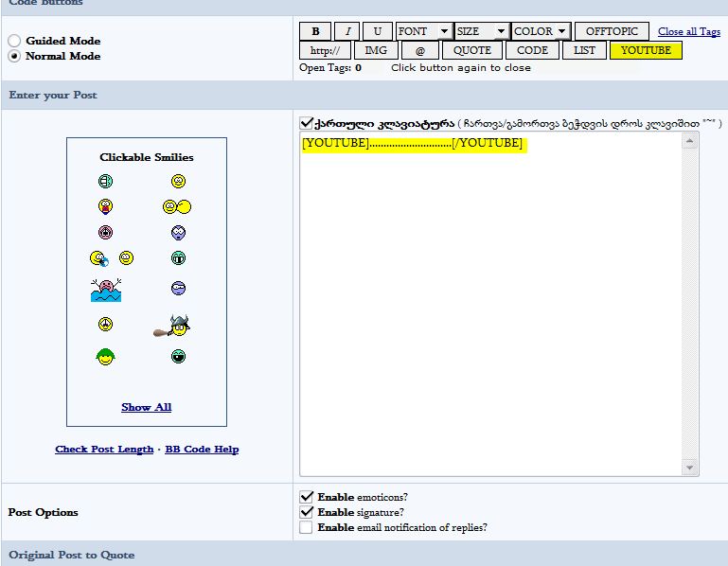The height and width of the screenshot is (566, 728).
Task: Insert the yellow smiley holding blue ball
Action: click(x=98, y=258)
